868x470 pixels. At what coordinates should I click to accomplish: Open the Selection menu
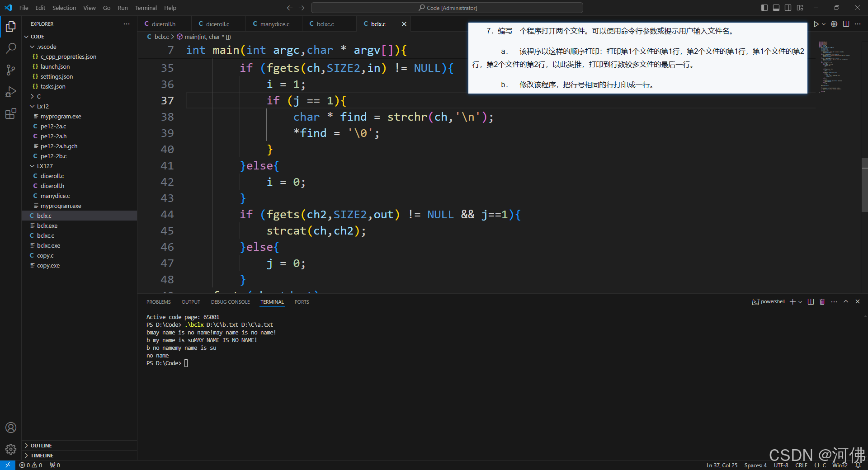pyautogui.click(x=64, y=8)
